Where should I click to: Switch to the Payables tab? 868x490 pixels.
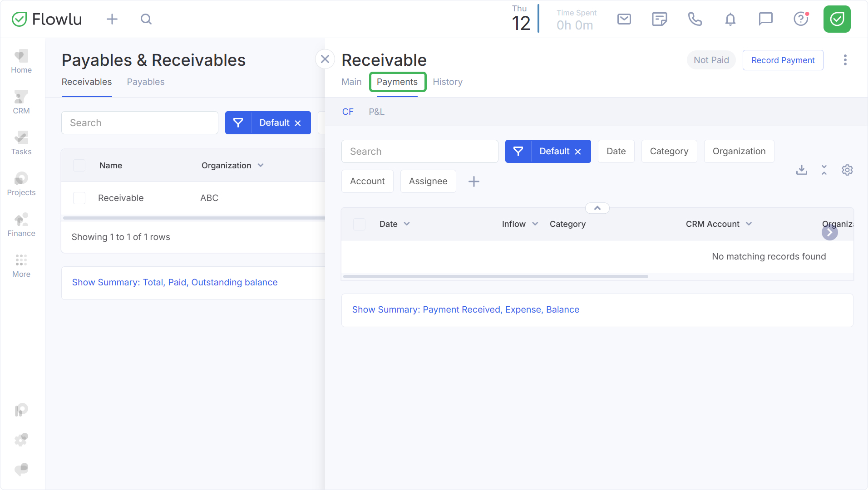(x=145, y=82)
